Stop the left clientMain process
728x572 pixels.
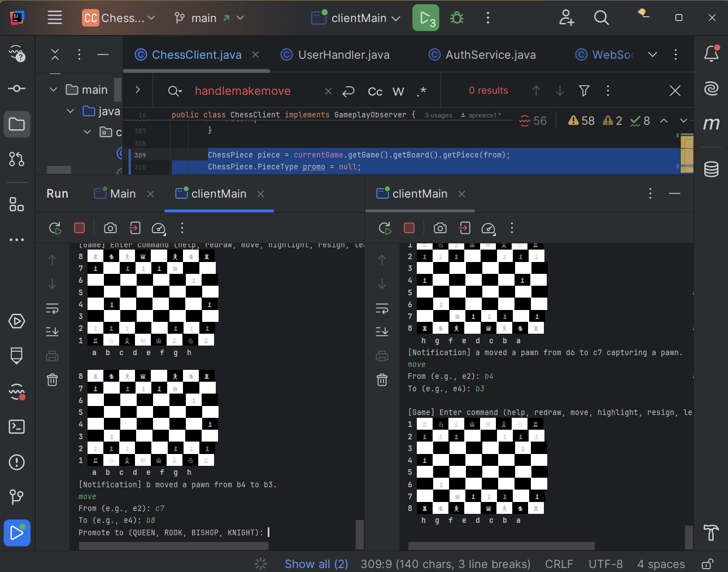pos(79,228)
